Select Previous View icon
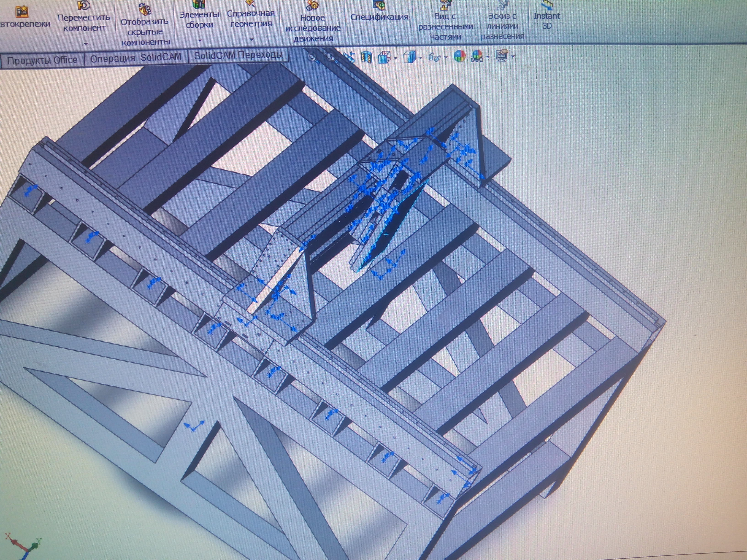 [x=349, y=58]
